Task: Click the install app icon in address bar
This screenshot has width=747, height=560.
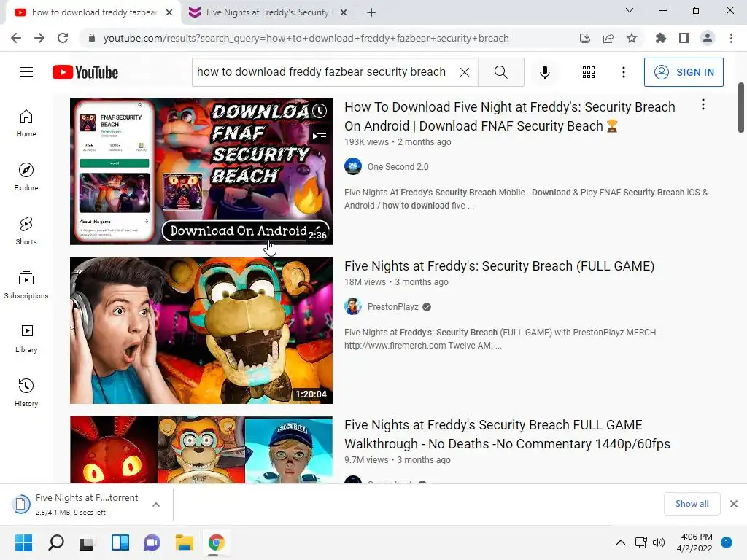Action: [x=585, y=38]
